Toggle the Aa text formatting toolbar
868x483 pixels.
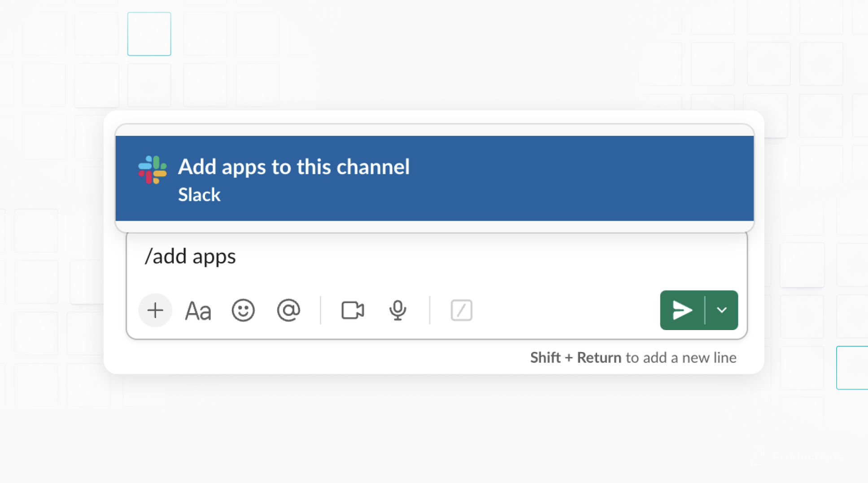198,311
